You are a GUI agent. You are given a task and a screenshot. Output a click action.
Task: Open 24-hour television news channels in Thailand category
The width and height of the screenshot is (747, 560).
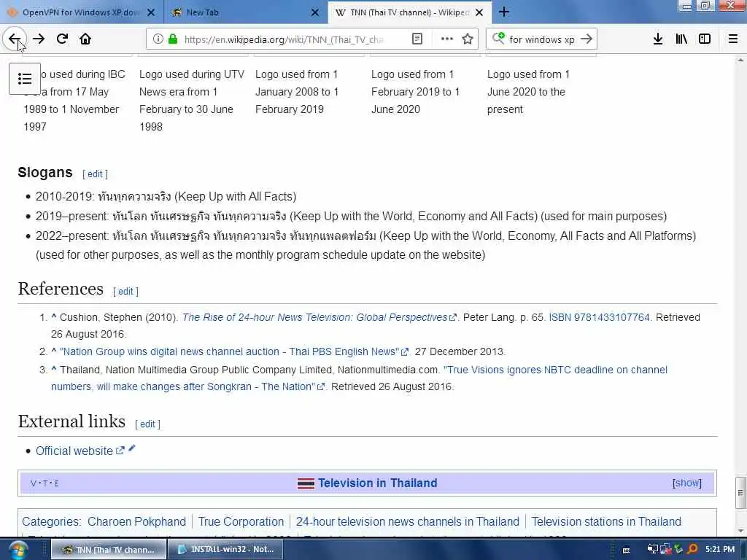coord(408,522)
